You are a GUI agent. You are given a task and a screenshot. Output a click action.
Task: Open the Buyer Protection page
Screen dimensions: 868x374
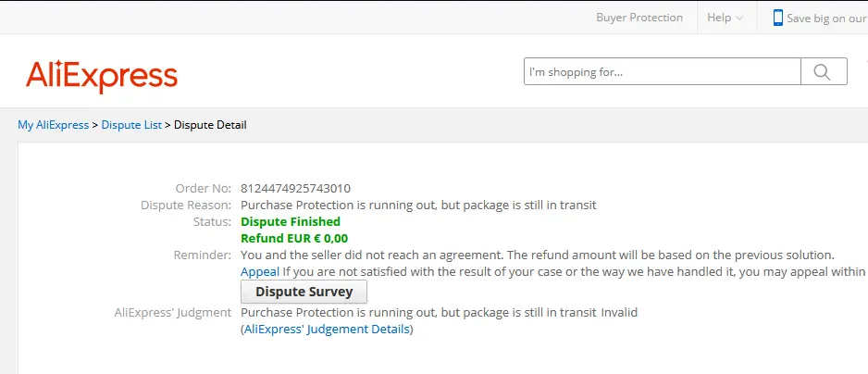(x=639, y=18)
